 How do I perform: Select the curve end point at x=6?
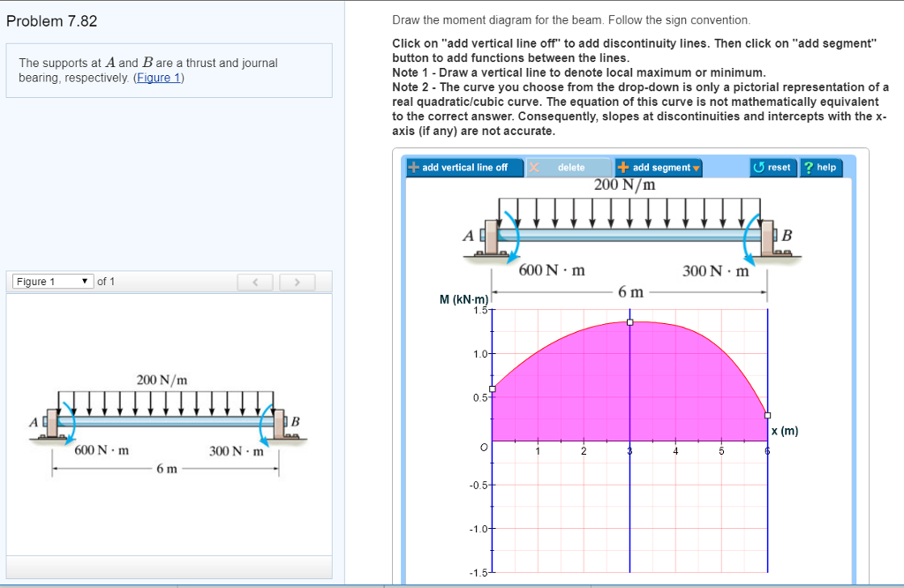[x=767, y=415]
